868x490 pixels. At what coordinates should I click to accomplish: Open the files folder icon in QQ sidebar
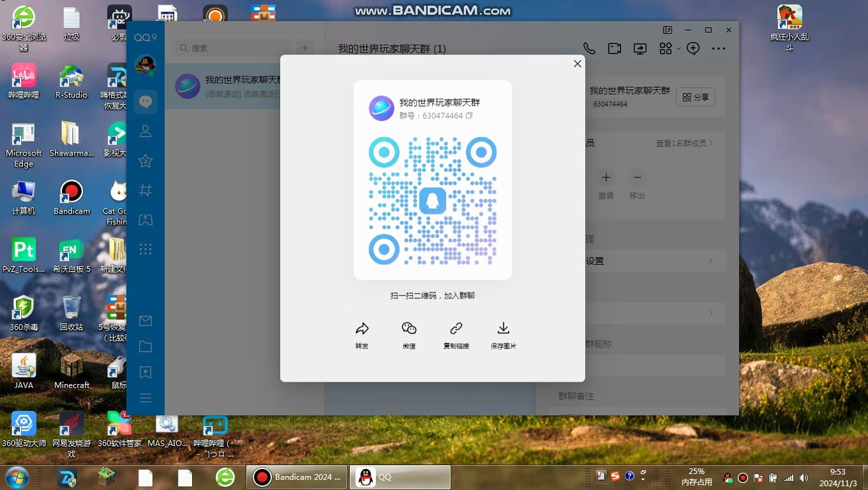click(146, 346)
